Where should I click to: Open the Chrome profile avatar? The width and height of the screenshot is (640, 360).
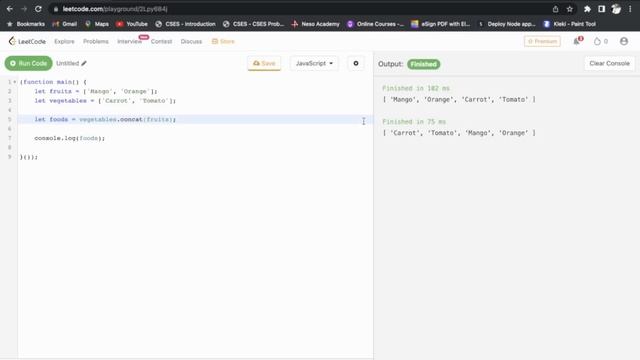[x=616, y=9]
